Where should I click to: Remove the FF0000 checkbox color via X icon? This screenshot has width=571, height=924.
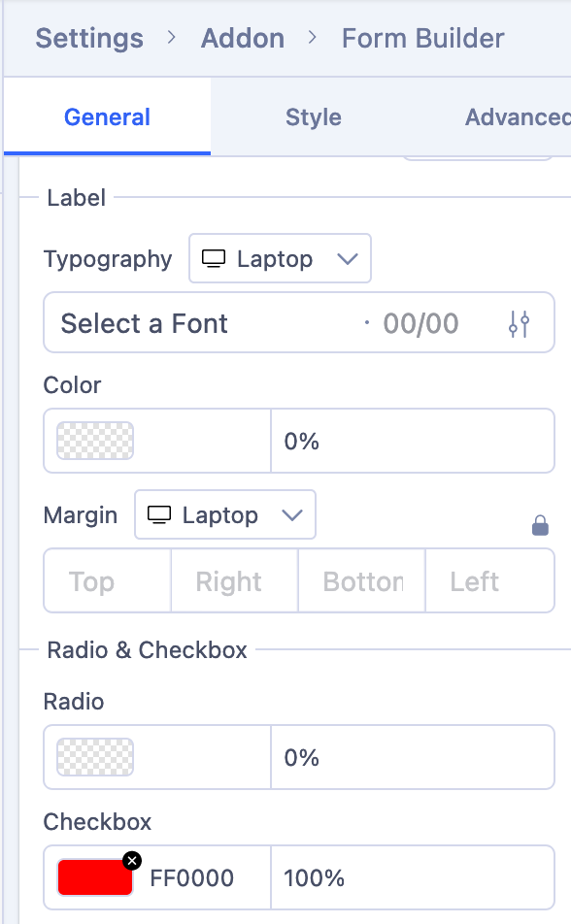(131, 860)
